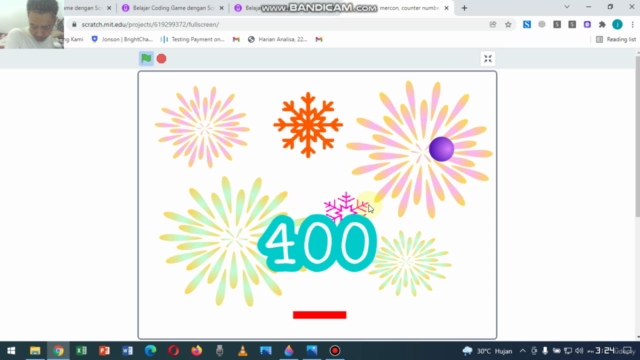
Task: Open the Jonson BrightCha... bookmark
Action: (x=122, y=39)
